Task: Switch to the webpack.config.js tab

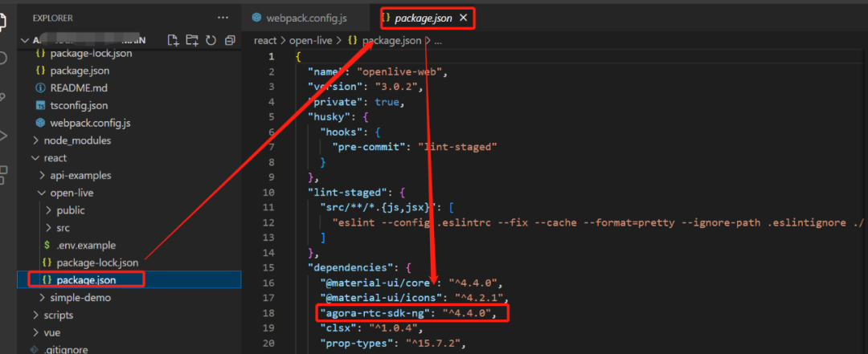Action: [300, 18]
